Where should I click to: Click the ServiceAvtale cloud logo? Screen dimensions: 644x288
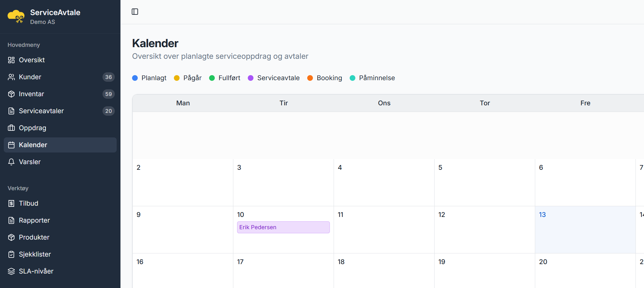click(x=16, y=16)
